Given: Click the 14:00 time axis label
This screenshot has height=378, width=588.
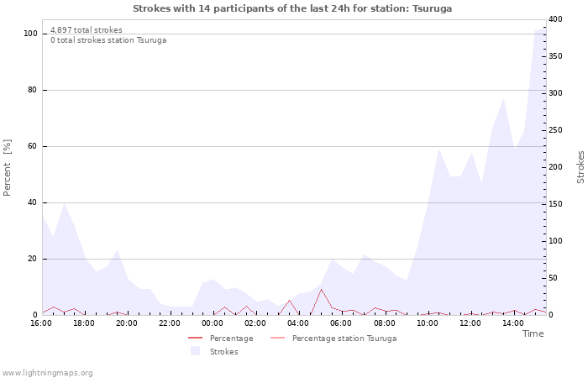Looking at the screenshot, I should [513, 323].
